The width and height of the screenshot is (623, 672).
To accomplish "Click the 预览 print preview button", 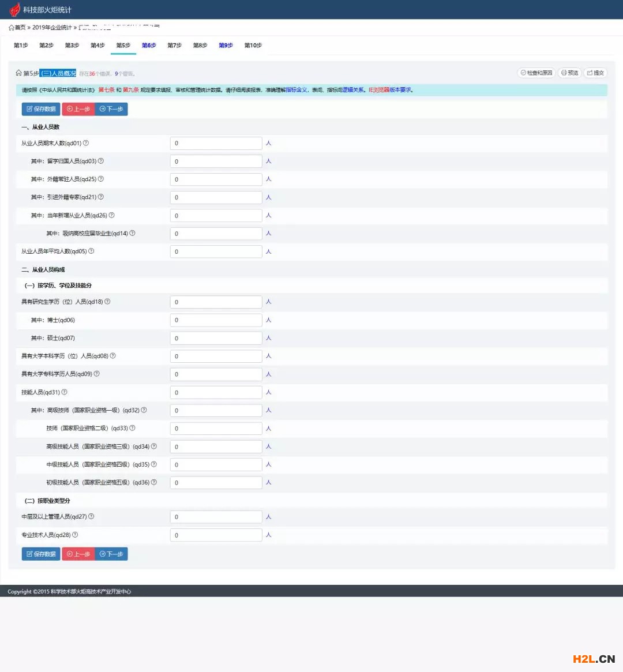I will pos(569,73).
